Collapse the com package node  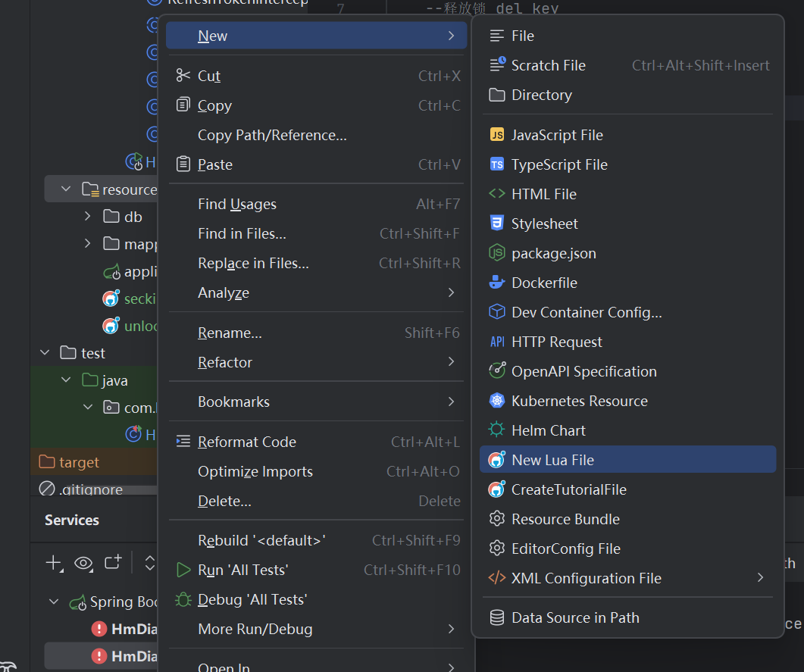(88, 407)
